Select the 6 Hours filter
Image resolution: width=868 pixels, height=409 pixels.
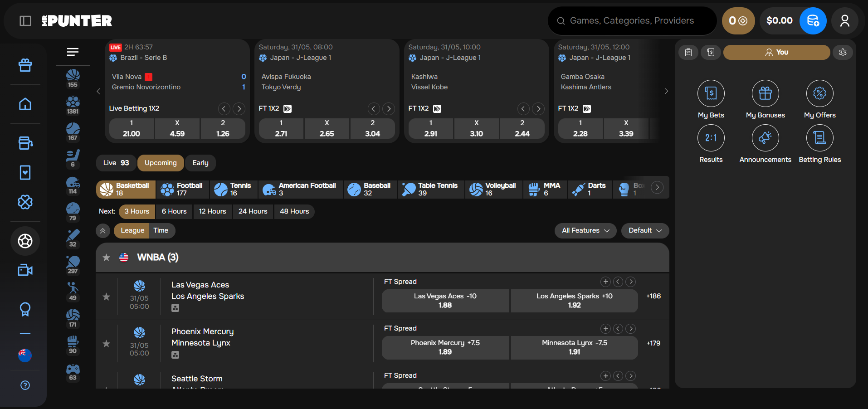point(174,211)
